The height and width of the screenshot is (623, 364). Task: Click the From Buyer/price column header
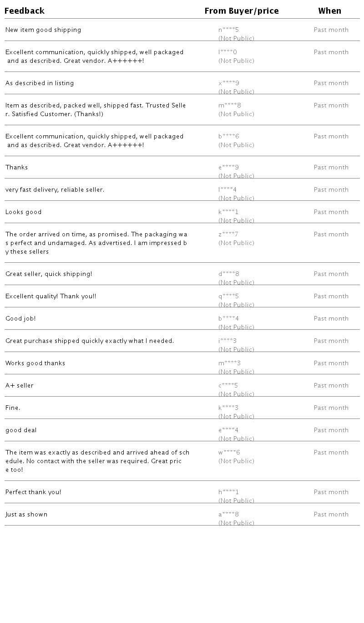pos(242,11)
